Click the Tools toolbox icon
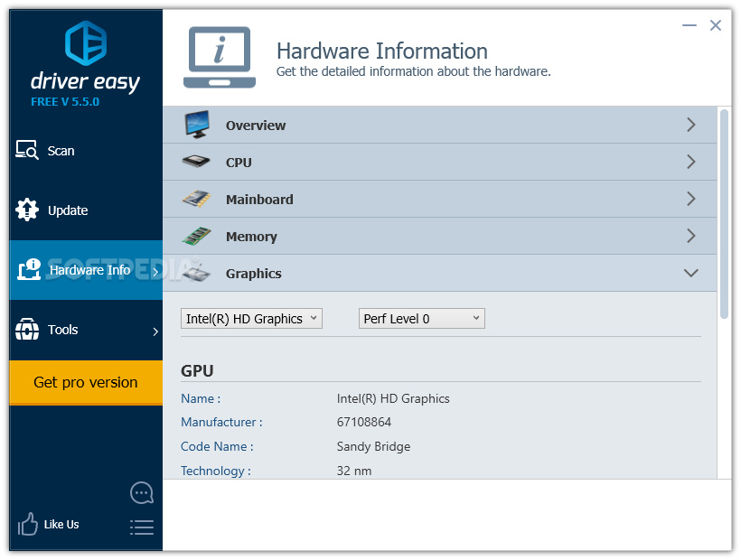This screenshot has height=560, width=741. (27, 329)
